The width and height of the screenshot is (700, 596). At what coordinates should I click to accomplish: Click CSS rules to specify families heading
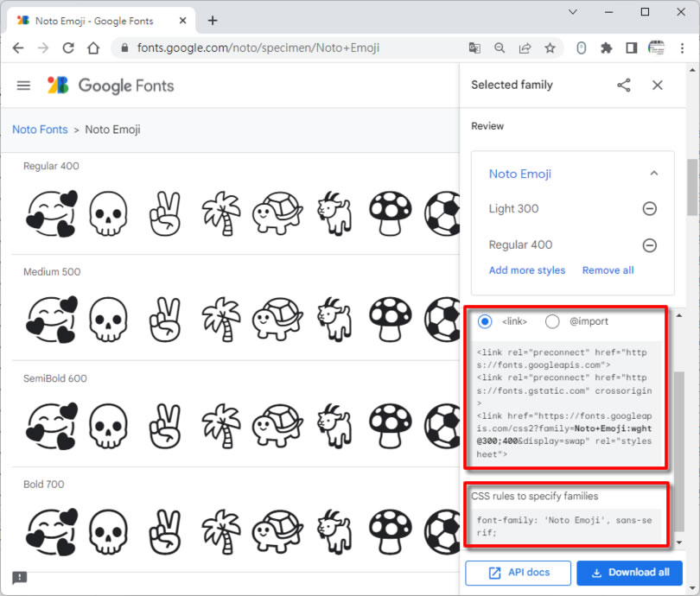point(534,496)
